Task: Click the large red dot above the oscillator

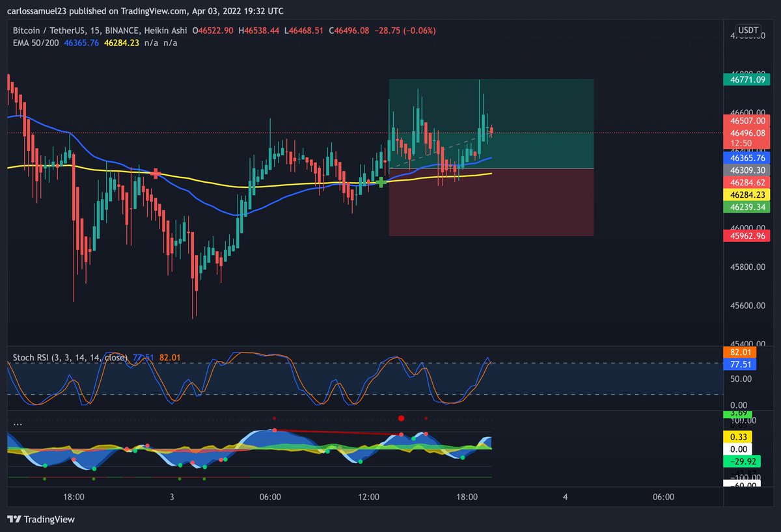Action: click(x=401, y=418)
